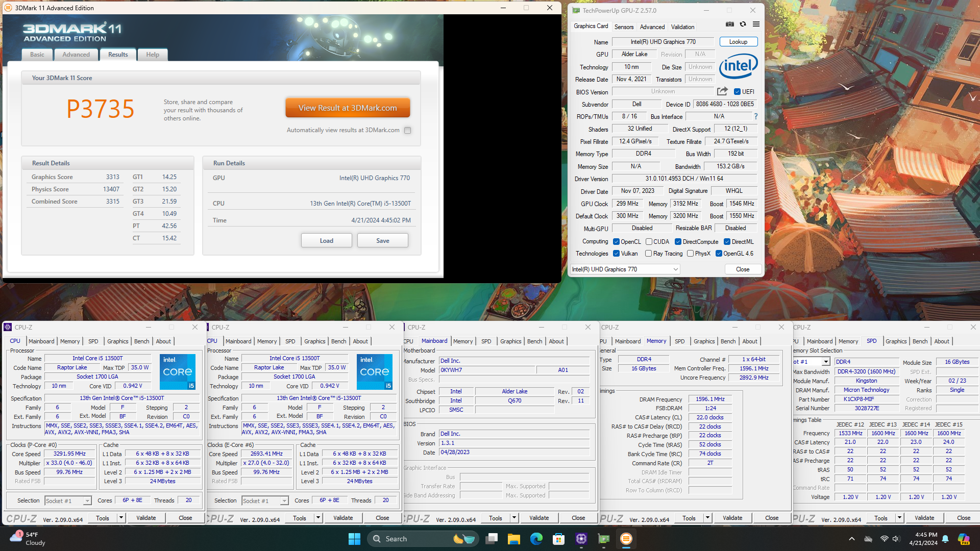Open the Validation tab in GPU-Z

(x=682, y=27)
